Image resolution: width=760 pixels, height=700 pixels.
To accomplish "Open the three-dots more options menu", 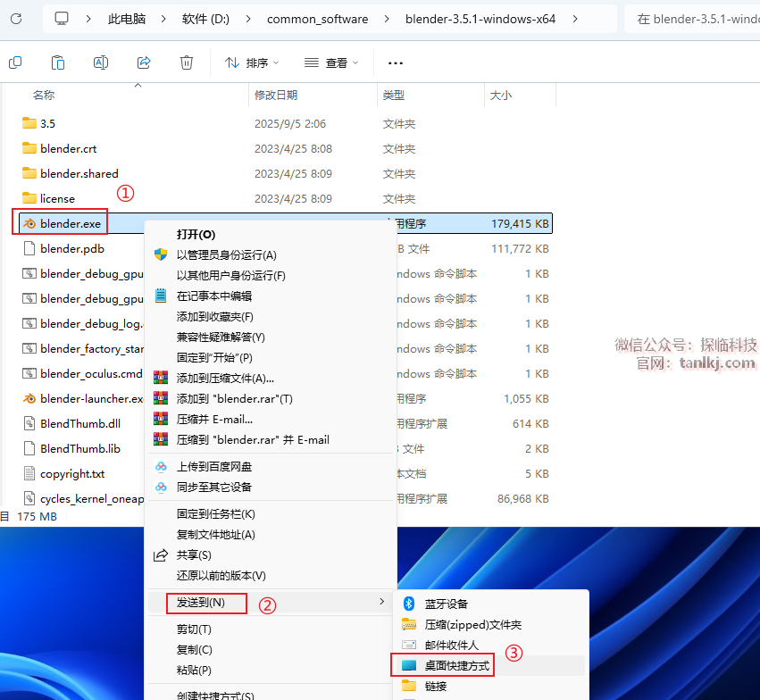I will pyautogui.click(x=396, y=63).
